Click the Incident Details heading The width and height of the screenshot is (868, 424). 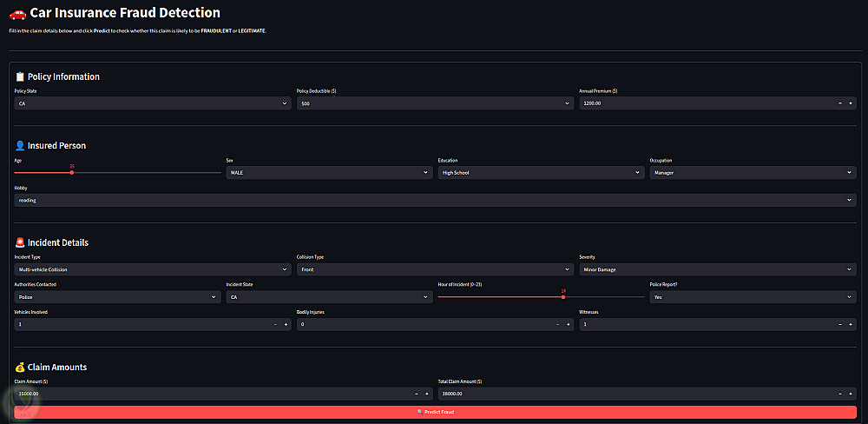pyautogui.click(x=58, y=242)
